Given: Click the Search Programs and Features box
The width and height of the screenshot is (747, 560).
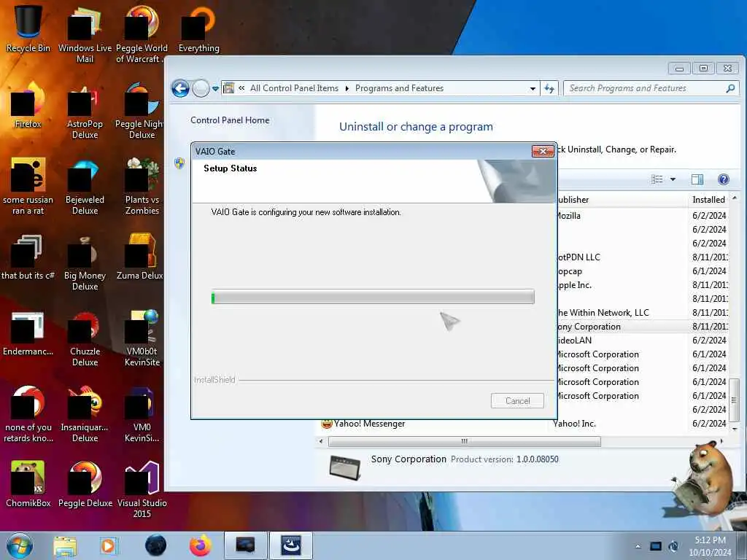Looking at the screenshot, I should (x=651, y=88).
